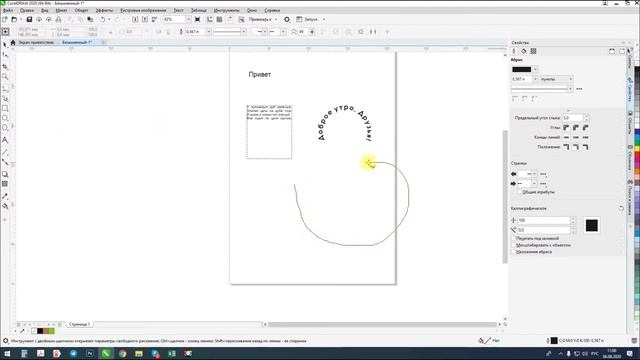Screen dimensions: 640x360
Task: Select the Connector tool
Action: 5,162
